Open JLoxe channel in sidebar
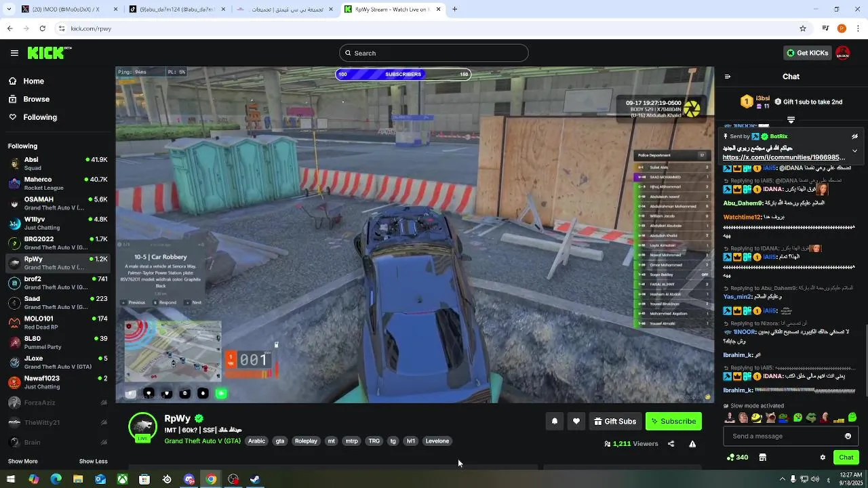Viewport: 868px width, 488px height. 58,362
